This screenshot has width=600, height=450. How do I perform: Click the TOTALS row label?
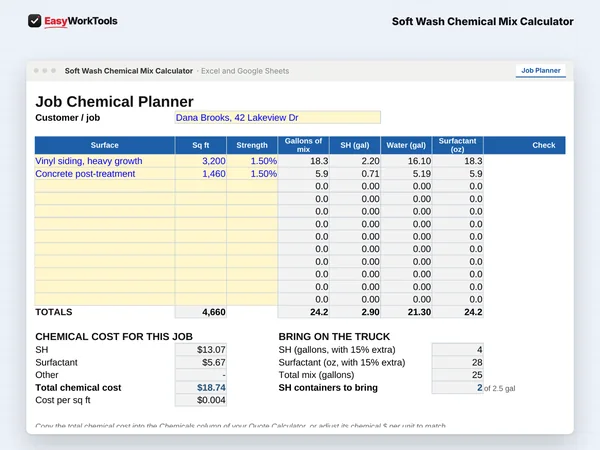(x=54, y=312)
